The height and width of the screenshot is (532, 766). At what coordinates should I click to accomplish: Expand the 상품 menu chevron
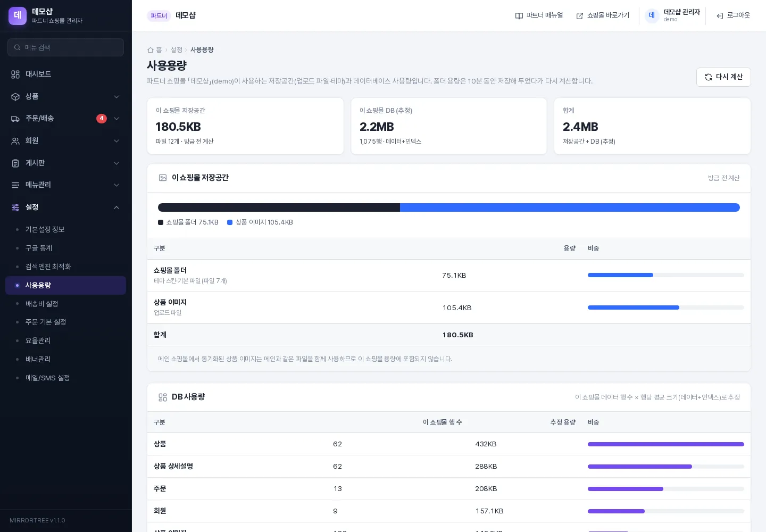coord(116,97)
